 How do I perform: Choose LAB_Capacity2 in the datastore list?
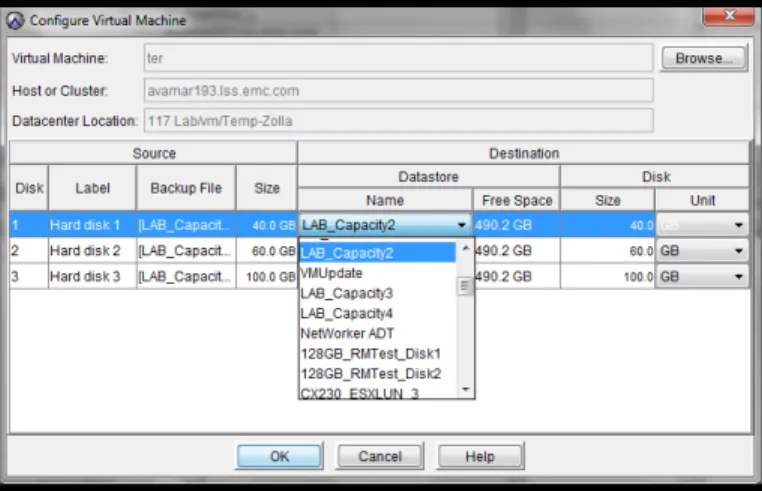click(x=378, y=253)
